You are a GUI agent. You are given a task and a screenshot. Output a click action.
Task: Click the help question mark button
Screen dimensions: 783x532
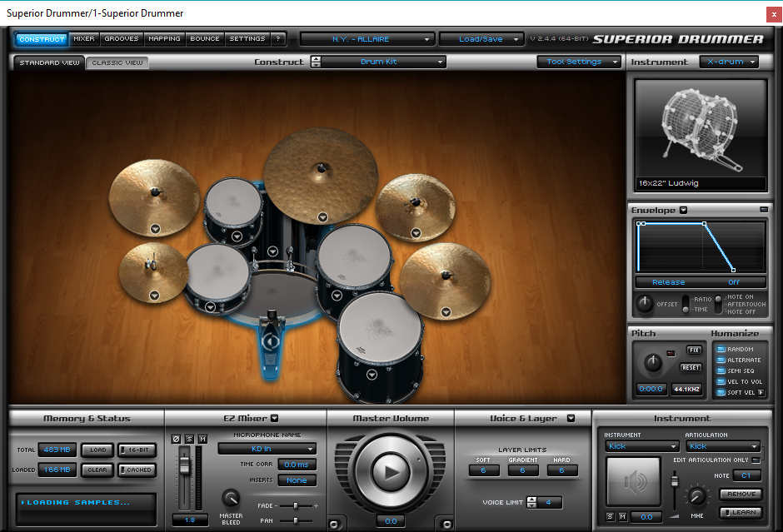278,38
